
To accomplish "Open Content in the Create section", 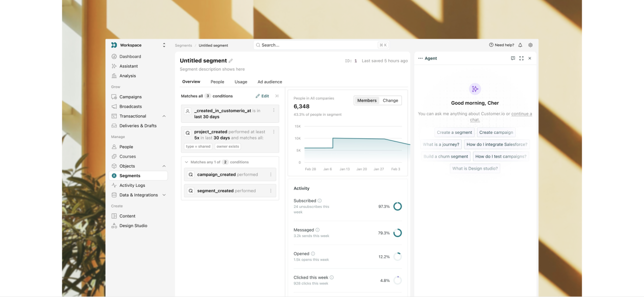I will (x=127, y=216).
